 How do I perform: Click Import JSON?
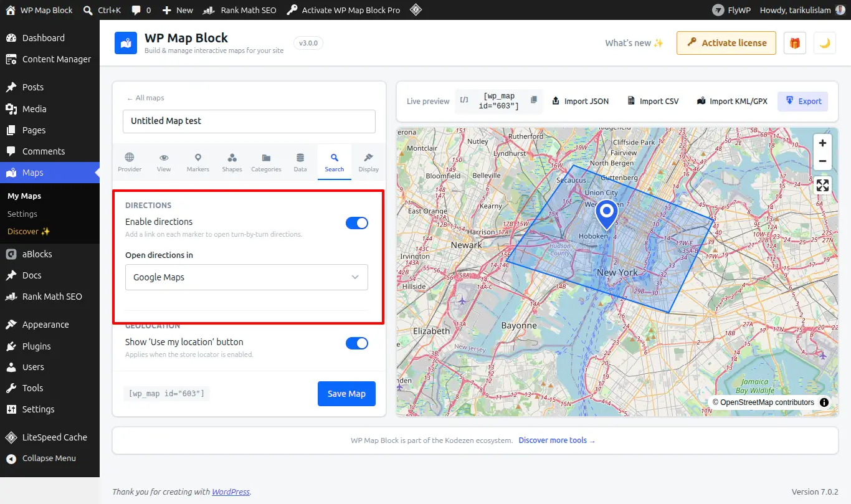point(581,101)
